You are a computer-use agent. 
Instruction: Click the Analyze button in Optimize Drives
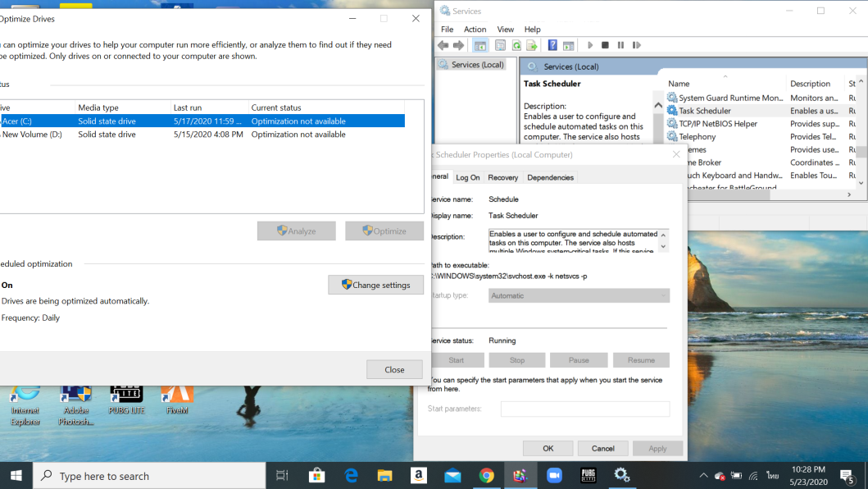296,231
